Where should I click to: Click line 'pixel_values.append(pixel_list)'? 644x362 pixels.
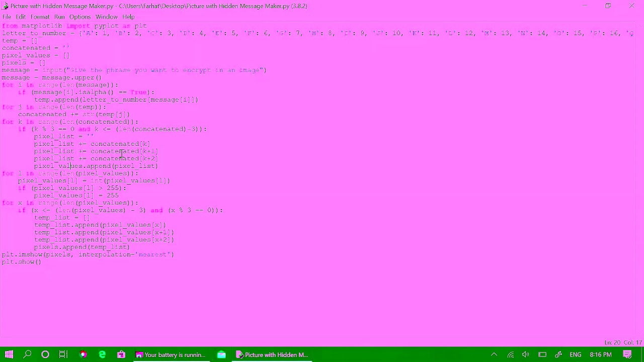(x=96, y=166)
